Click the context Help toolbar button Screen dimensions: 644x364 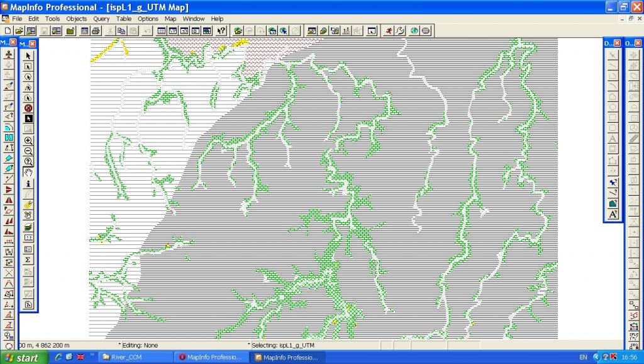click(221, 30)
